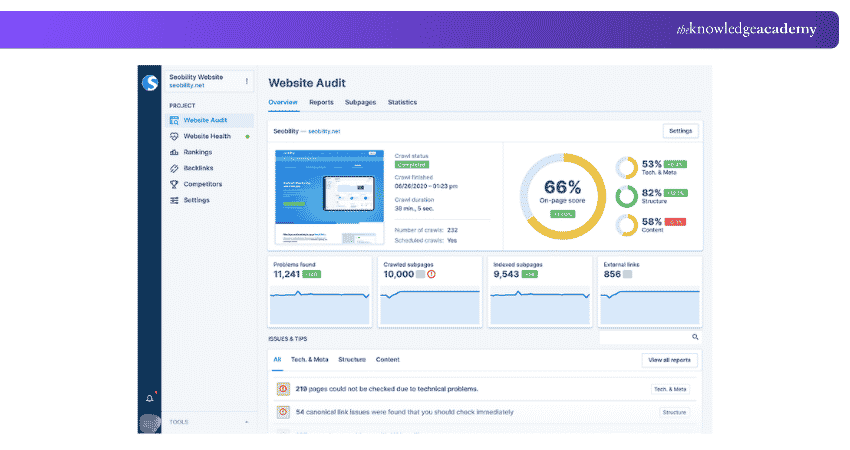Image resolution: width=850 pixels, height=450 pixels.
Task: Click the 11,241 problems found value
Action: pos(286,274)
